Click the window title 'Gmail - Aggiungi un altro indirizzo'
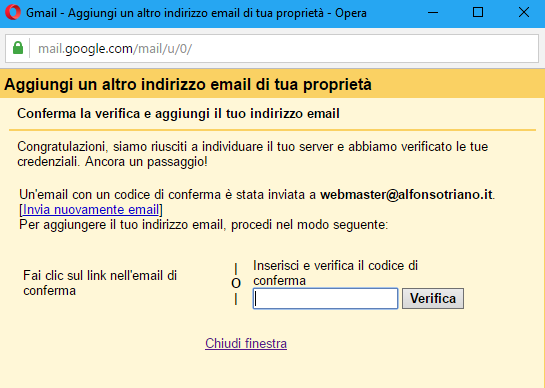This screenshot has width=545, height=388. pyautogui.click(x=196, y=13)
